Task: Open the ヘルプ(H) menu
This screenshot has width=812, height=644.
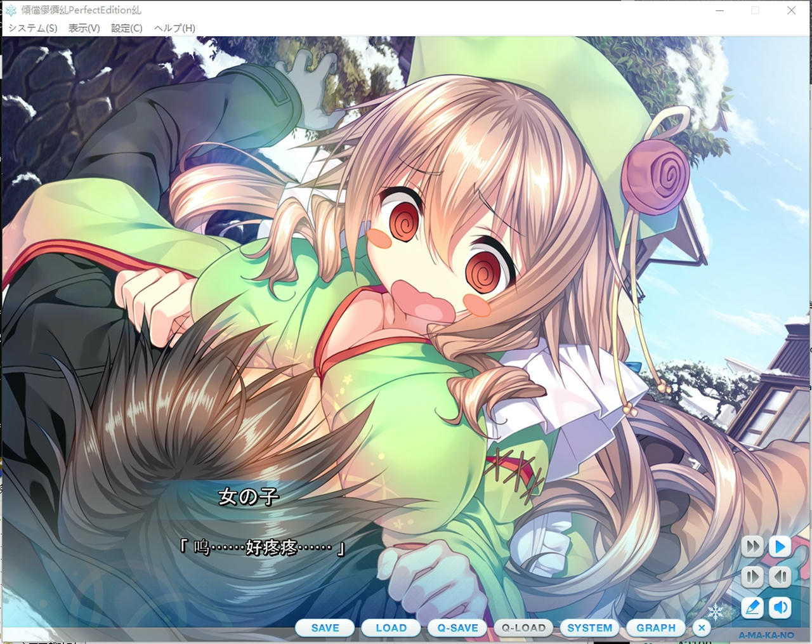Action: (174, 28)
